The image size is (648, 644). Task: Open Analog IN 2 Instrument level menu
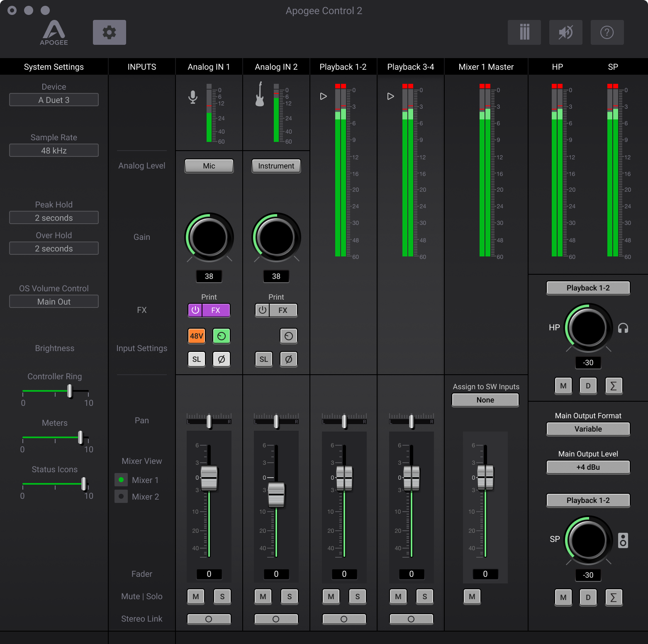pos(276,166)
